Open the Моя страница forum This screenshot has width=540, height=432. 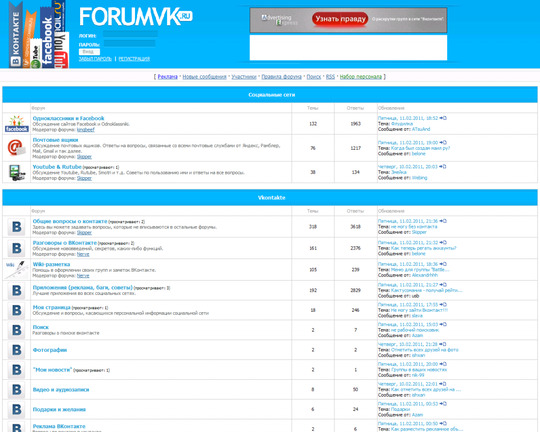51,307
